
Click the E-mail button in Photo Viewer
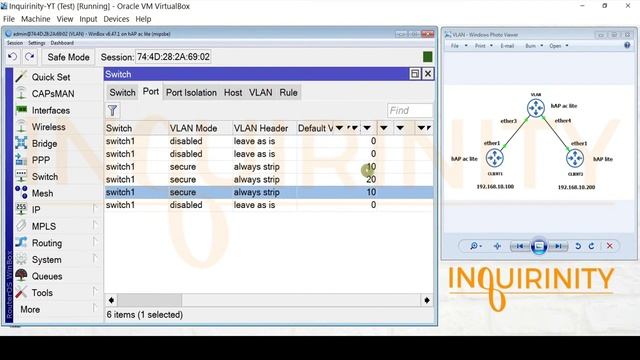point(507,46)
